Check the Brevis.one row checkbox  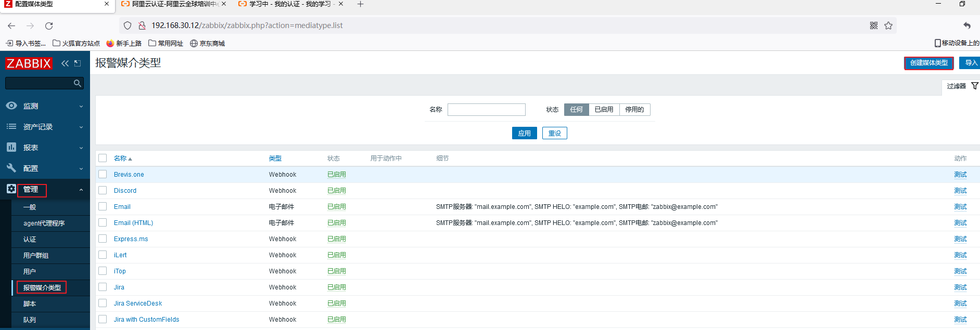(x=103, y=174)
